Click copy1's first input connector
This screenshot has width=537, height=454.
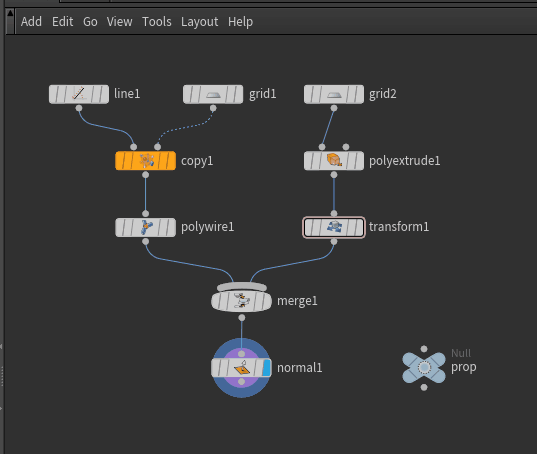[x=134, y=147]
